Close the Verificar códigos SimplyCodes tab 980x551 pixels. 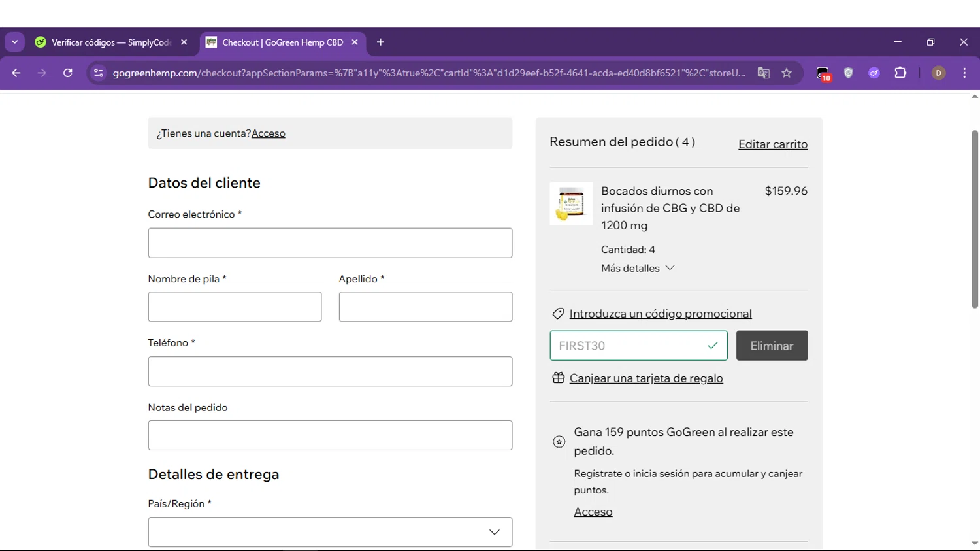pos(184,42)
